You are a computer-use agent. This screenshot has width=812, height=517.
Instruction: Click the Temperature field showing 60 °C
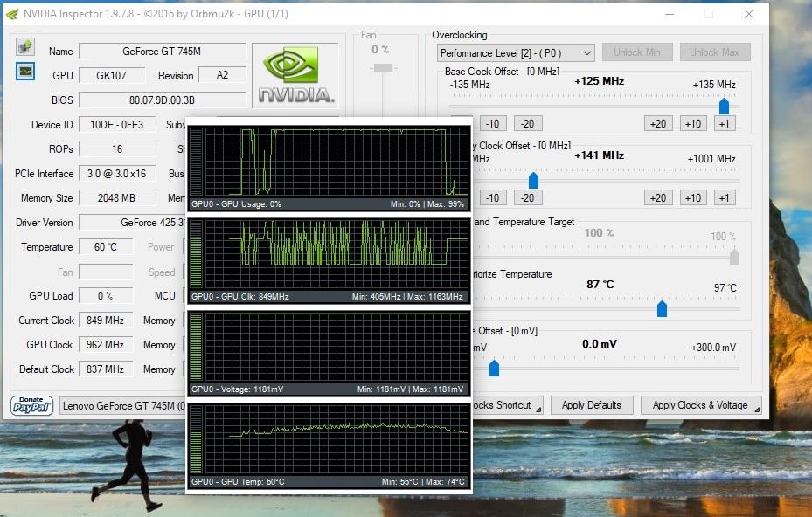[x=106, y=247]
